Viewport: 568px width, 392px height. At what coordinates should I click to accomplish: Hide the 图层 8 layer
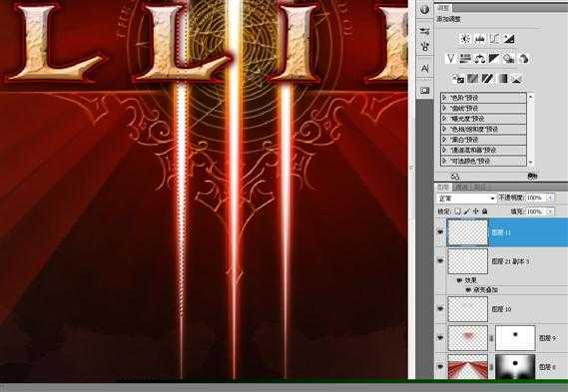coord(440,367)
